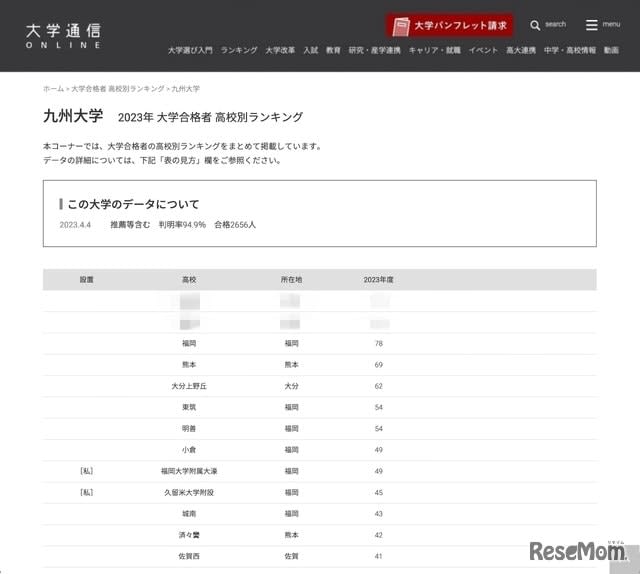
Task: Click the 45 count for 久留米大学附設
Action: pos(379,492)
